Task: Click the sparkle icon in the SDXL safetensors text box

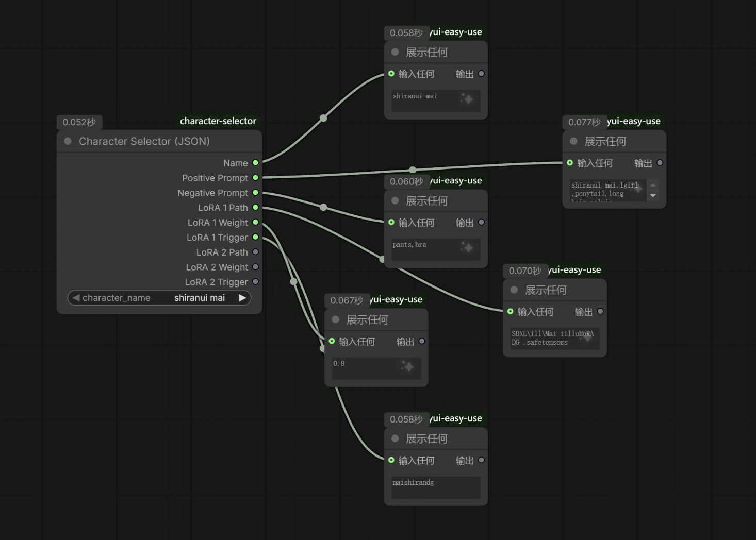Action: (x=586, y=336)
